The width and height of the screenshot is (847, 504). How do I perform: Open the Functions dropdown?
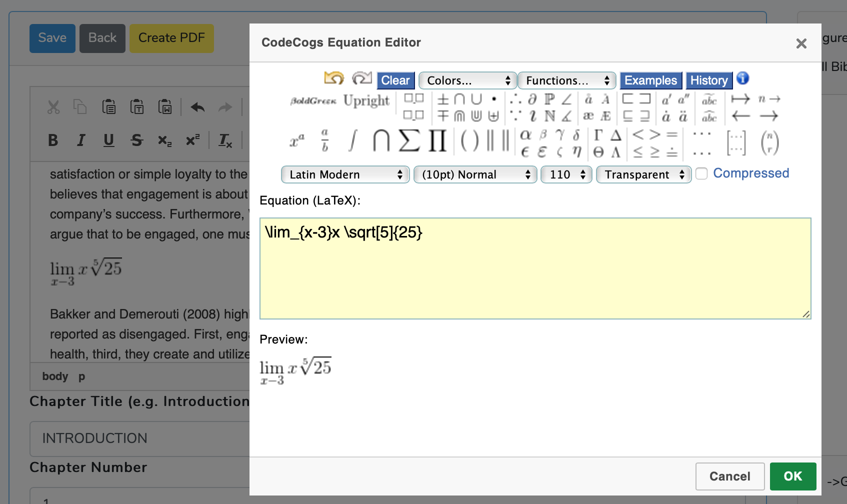pyautogui.click(x=566, y=80)
